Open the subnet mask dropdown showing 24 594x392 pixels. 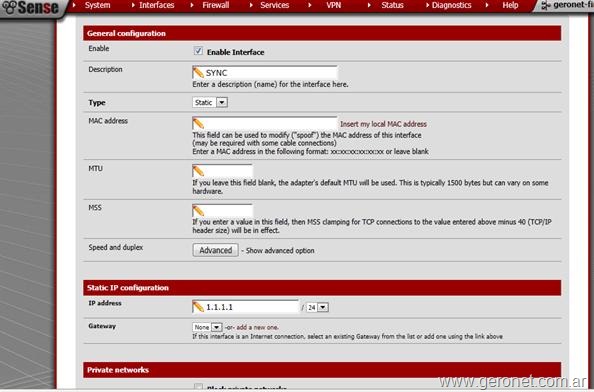317,307
